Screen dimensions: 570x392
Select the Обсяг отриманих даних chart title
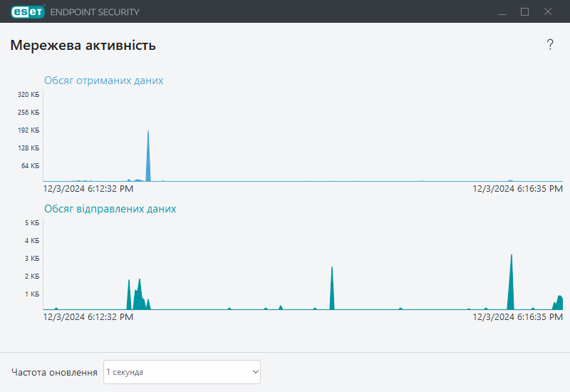[x=103, y=81]
